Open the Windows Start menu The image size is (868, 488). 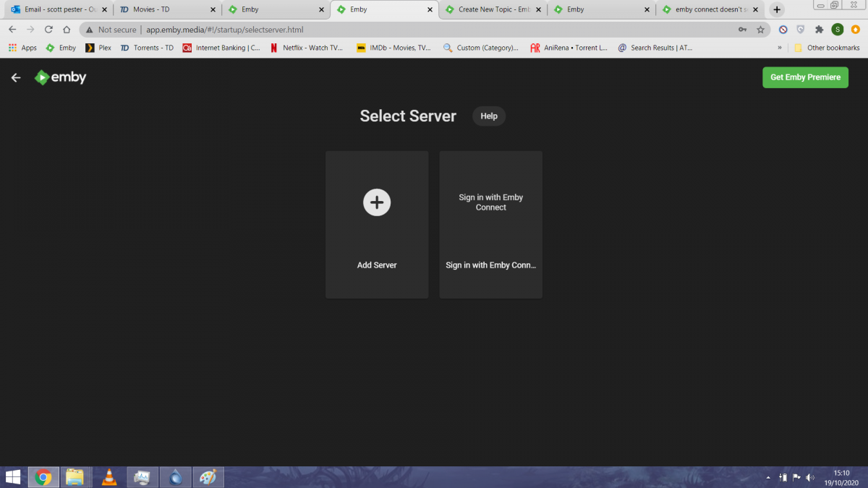click(13, 477)
